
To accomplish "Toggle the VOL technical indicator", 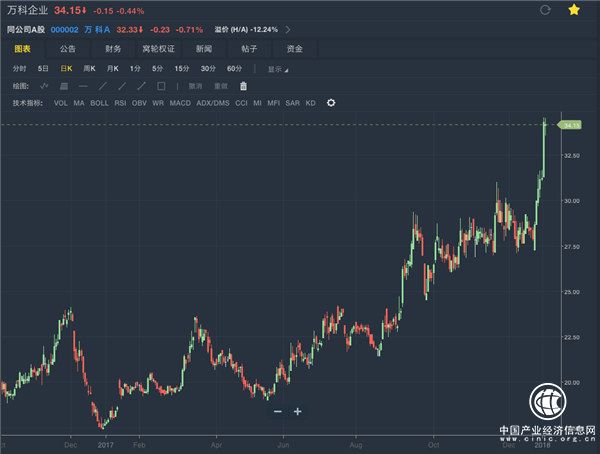I will pos(60,102).
